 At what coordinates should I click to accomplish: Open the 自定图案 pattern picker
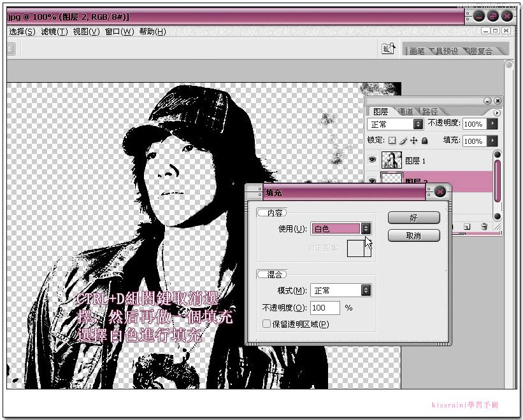tap(359, 248)
